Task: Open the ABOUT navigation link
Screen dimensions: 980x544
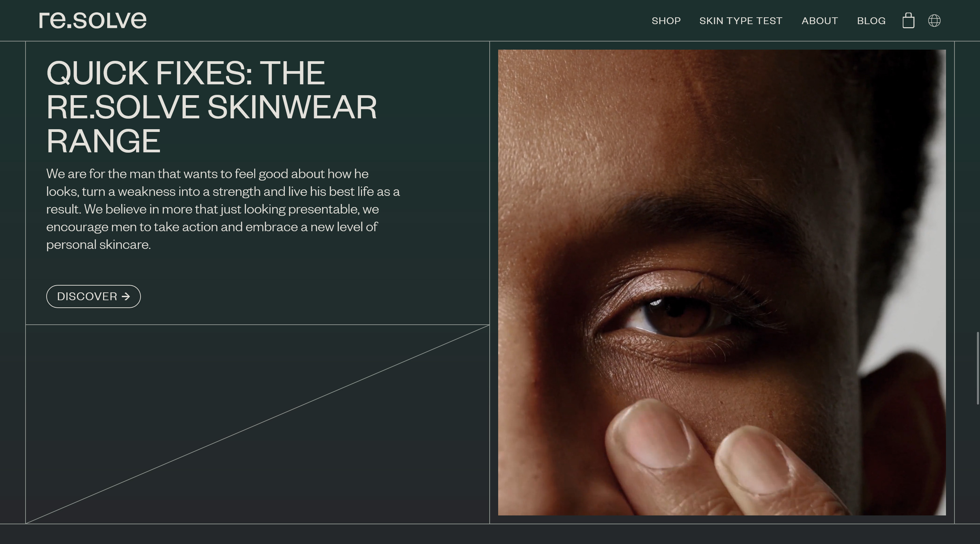Action: [819, 20]
